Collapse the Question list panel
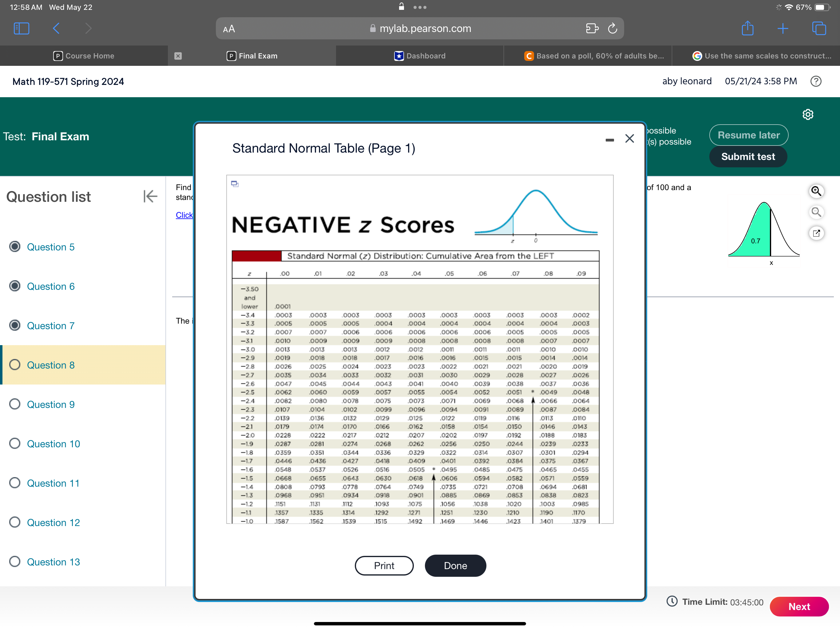Viewport: 840px width, 630px height. pyautogui.click(x=150, y=197)
